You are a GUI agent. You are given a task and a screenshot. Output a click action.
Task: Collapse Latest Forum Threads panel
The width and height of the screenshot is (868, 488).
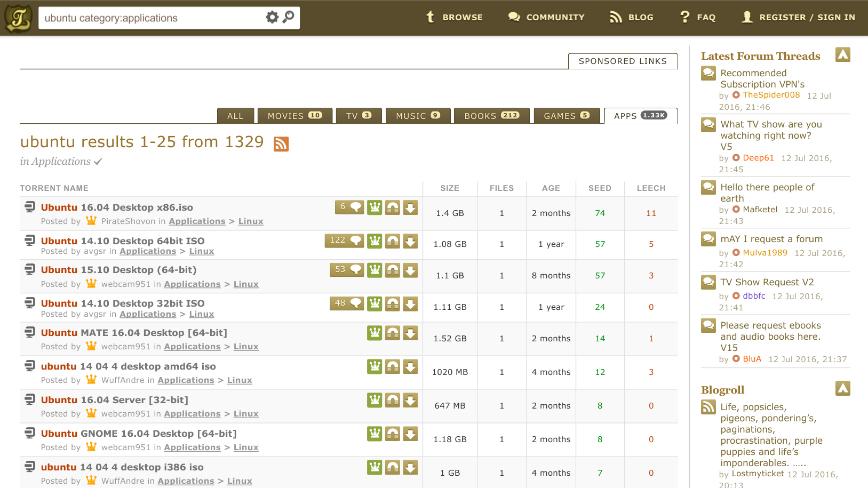point(843,54)
